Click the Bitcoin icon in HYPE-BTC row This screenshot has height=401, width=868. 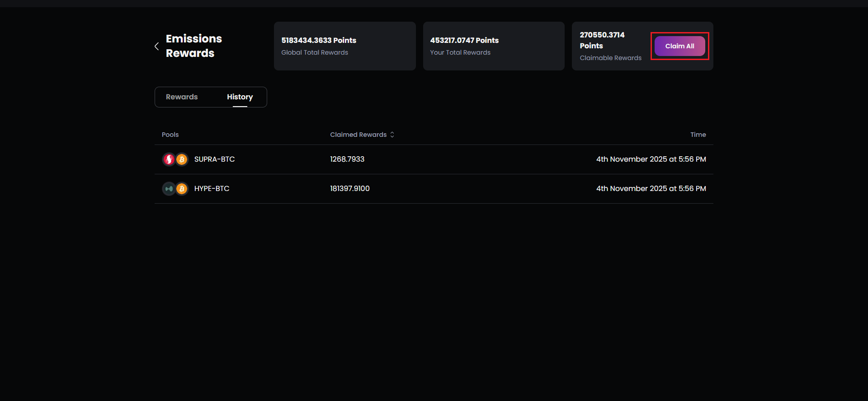(182, 189)
